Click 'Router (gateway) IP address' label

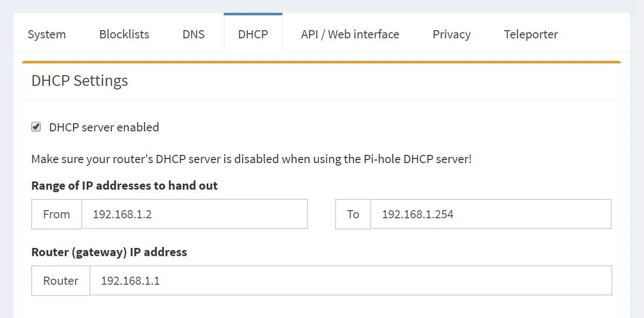tap(109, 252)
